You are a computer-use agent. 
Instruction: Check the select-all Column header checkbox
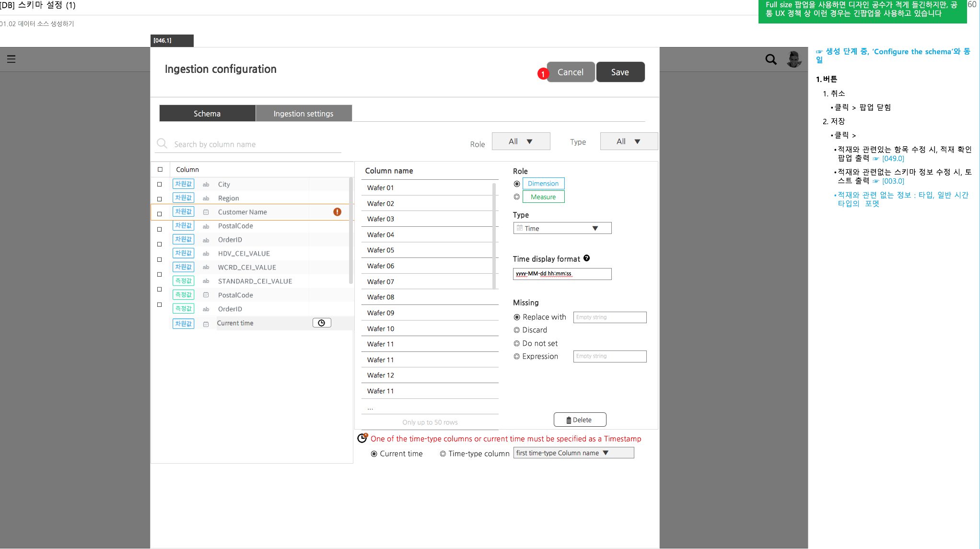[x=160, y=169]
